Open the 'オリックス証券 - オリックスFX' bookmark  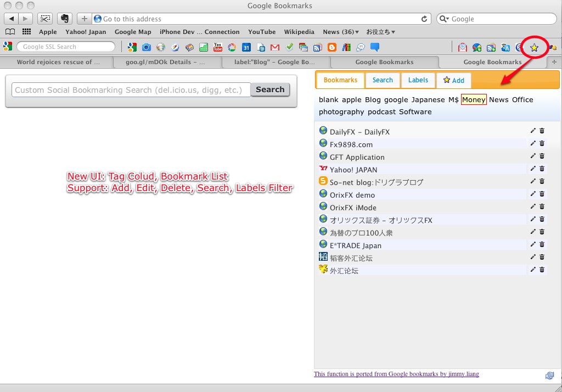click(x=381, y=220)
